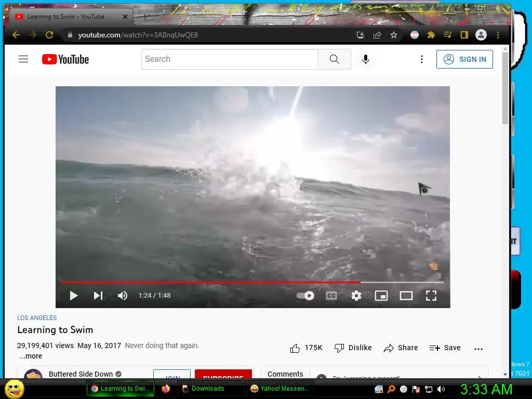Open more actions ellipsis beside Save
Screen dimensions: 532x399
tap(478, 349)
